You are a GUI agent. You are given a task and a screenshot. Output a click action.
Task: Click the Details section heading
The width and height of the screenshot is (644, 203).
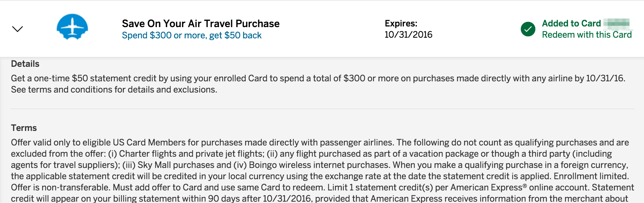(x=25, y=64)
